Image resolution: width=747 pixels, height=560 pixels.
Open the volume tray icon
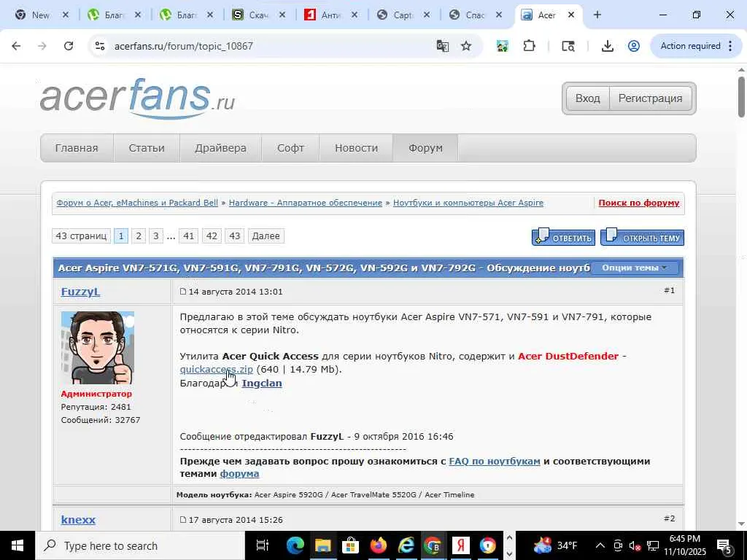tap(635, 545)
